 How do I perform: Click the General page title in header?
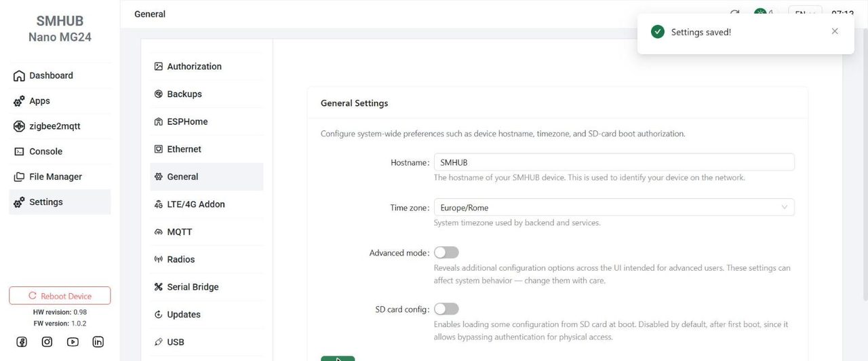(x=150, y=14)
